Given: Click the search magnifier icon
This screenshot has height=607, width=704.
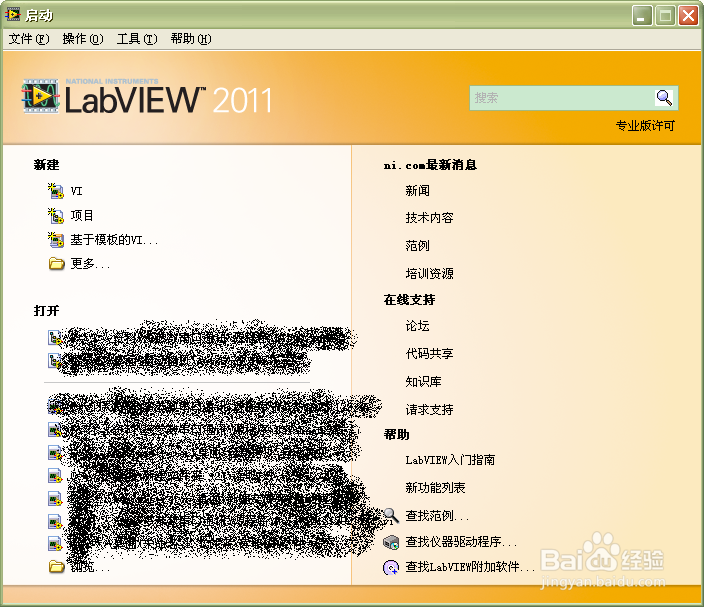Looking at the screenshot, I should [664, 97].
